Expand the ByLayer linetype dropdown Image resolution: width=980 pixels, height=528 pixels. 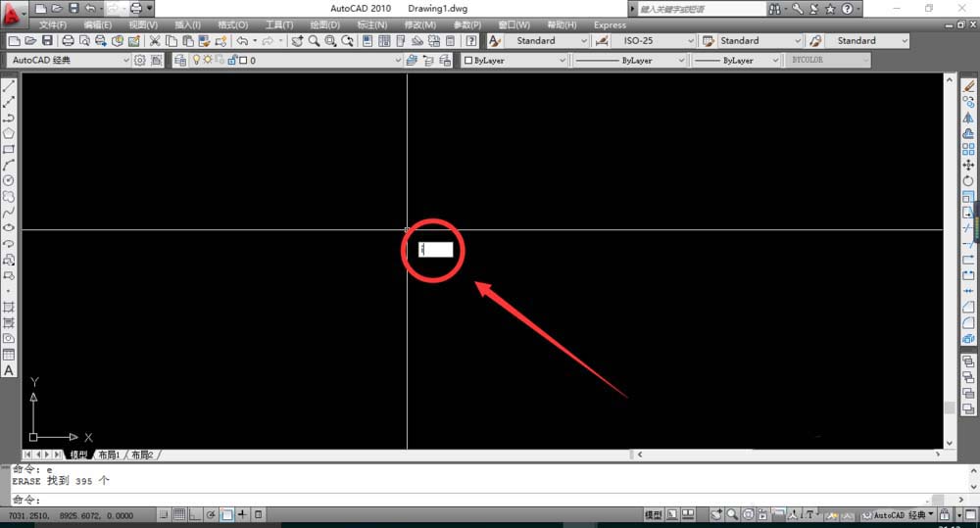click(681, 60)
